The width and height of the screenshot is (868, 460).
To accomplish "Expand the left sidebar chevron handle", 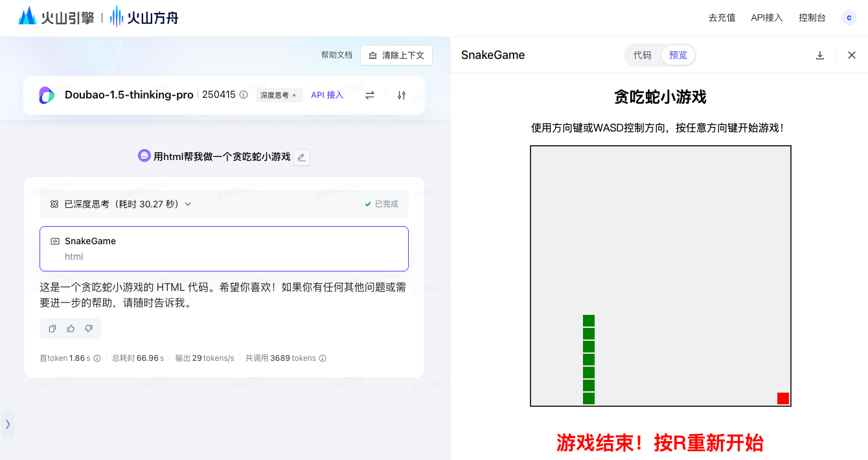I will tap(8, 424).
